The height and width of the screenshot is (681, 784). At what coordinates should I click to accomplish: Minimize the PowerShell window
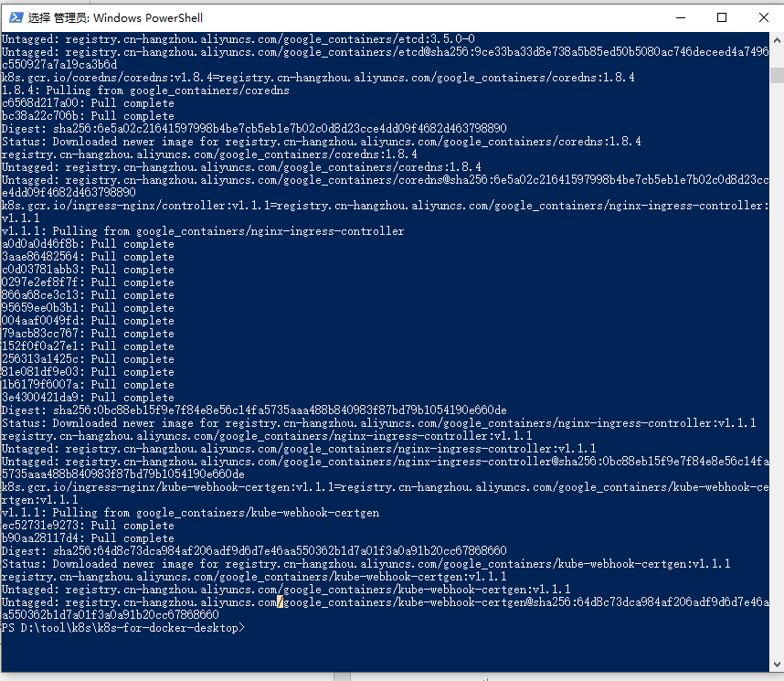point(681,17)
